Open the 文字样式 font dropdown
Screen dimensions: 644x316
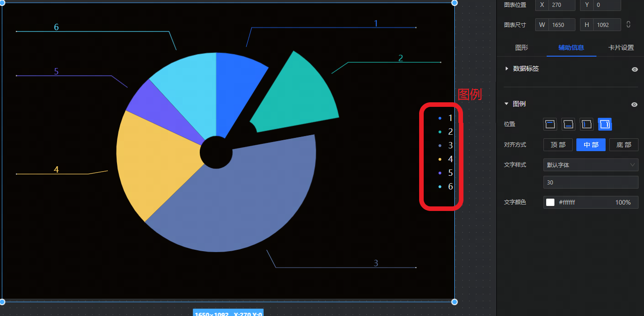591,165
